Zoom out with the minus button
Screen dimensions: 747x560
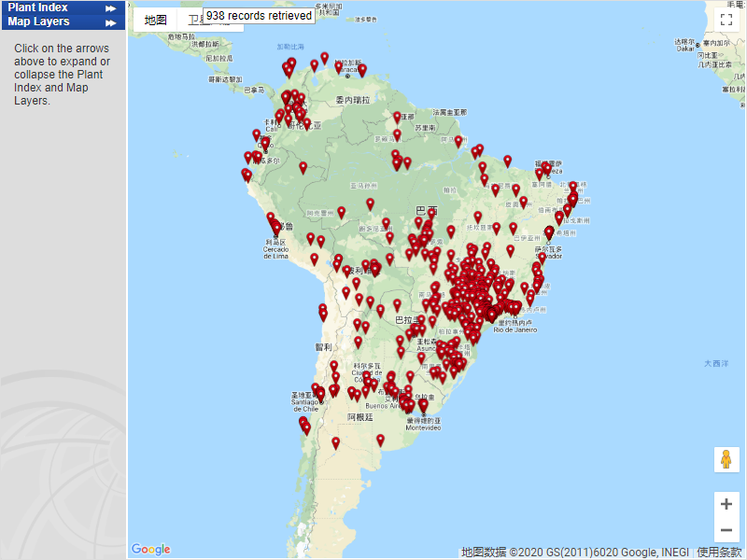726,531
